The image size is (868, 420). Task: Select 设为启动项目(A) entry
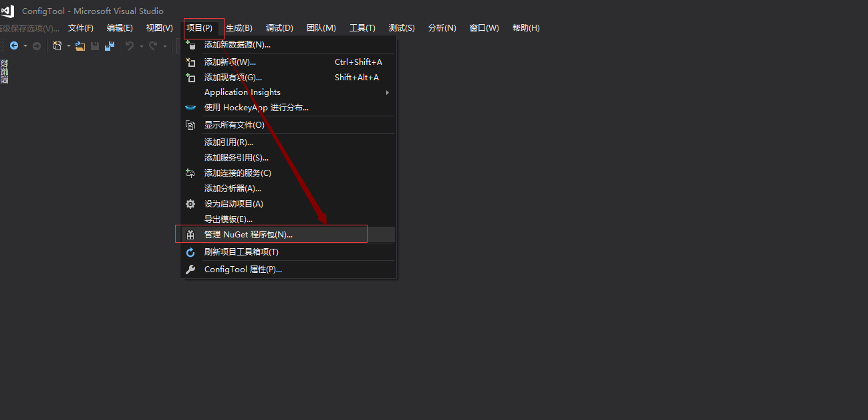pyautogui.click(x=289, y=204)
